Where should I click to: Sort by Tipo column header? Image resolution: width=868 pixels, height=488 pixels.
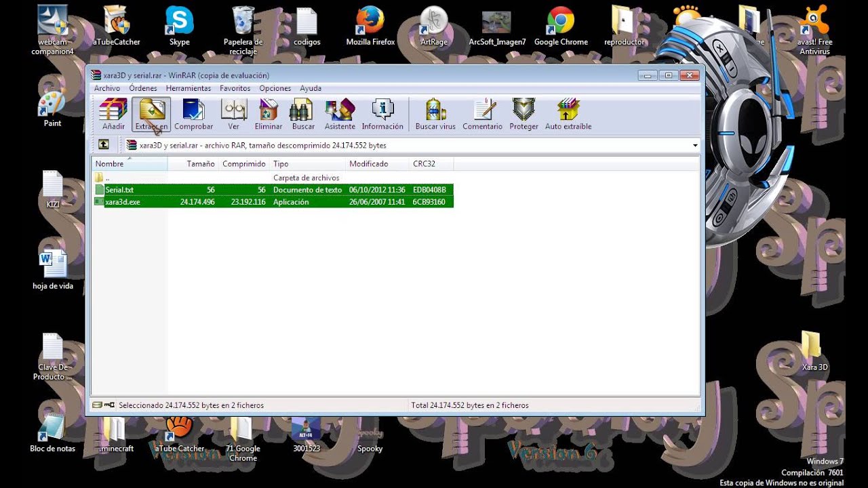coord(308,164)
